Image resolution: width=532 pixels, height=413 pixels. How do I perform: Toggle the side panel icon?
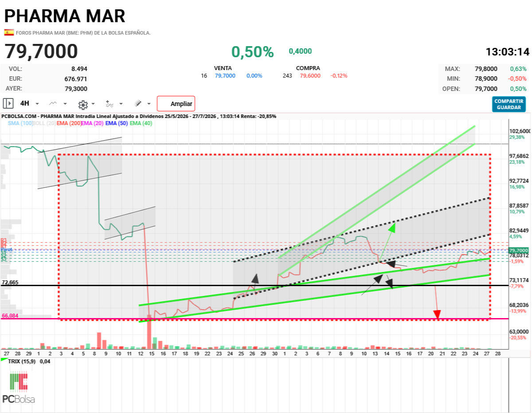8,103
